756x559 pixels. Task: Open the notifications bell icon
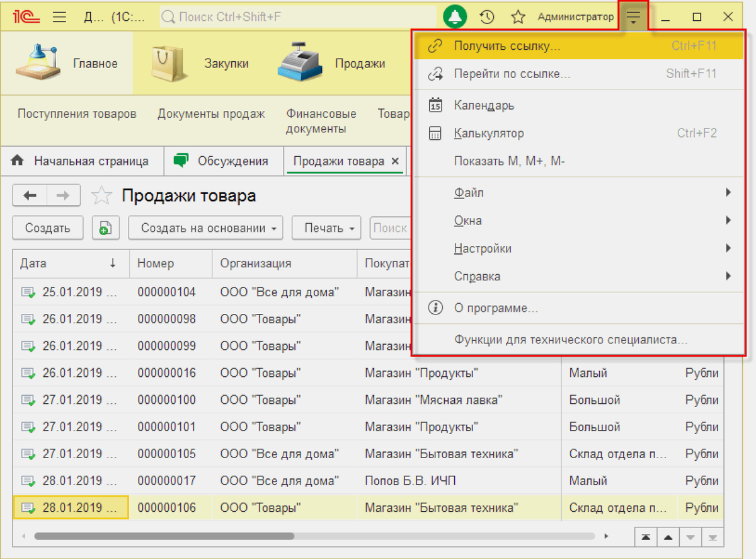tap(455, 17)
